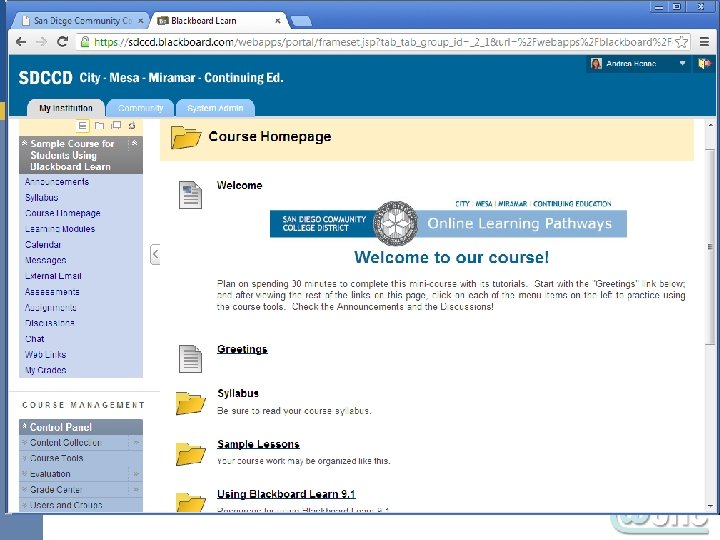Screen dimensions: 720x540
Task: Open Assessments in course menu
Action: (x=52, y=292)
